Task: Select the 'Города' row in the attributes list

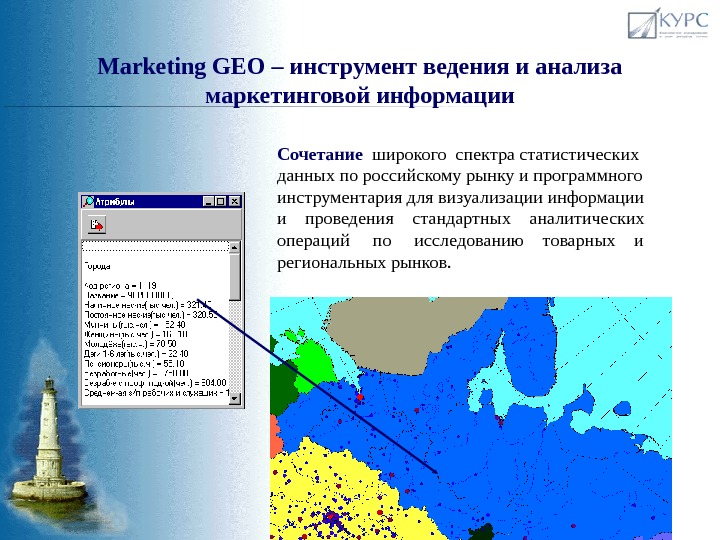Action: (x=97, y=266)
